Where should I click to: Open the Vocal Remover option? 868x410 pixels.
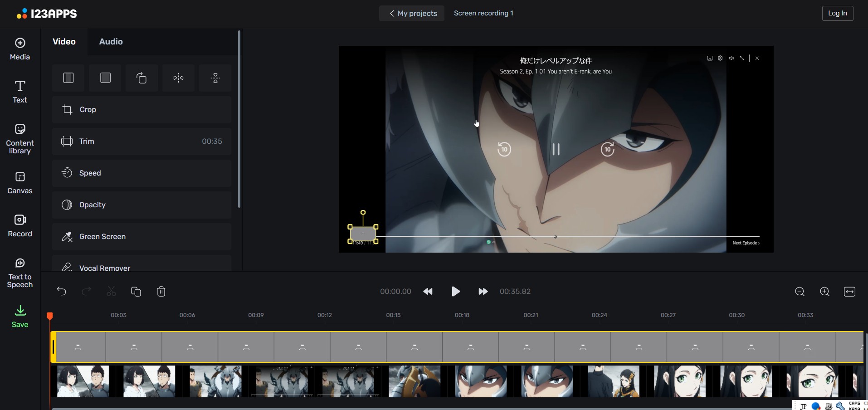tap(141, 264)
